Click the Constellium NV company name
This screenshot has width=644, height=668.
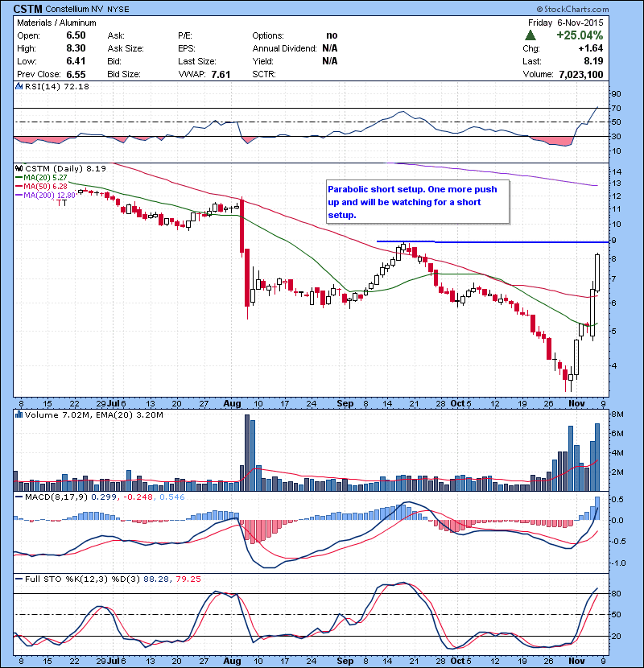[x=74, y=9]
